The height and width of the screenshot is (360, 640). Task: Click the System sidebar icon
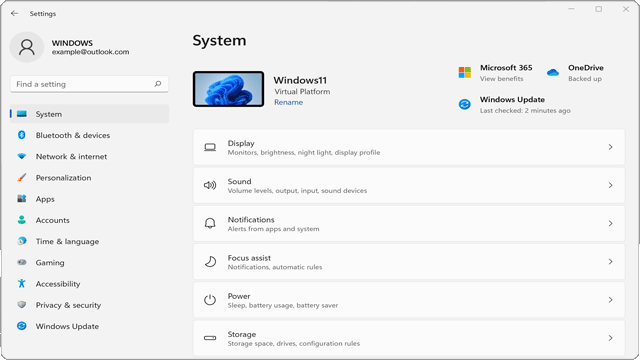point(22,114)
